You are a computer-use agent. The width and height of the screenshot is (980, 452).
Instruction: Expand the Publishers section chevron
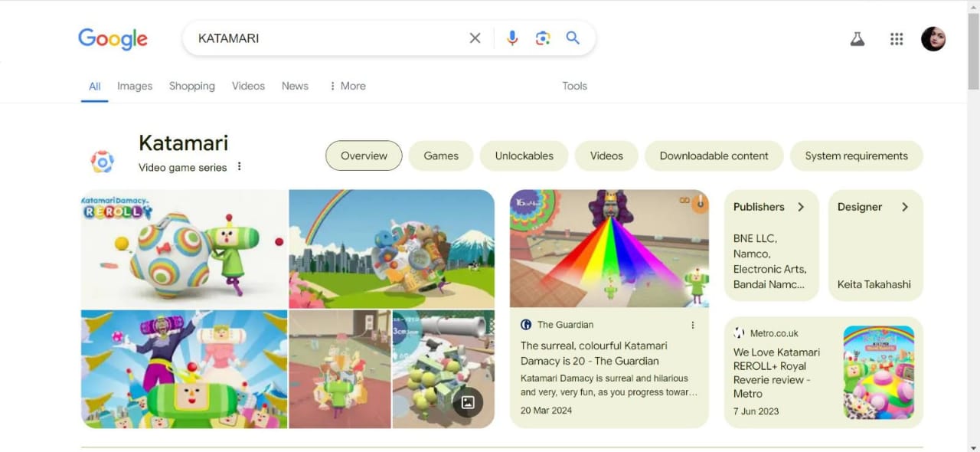pos(801,207)
